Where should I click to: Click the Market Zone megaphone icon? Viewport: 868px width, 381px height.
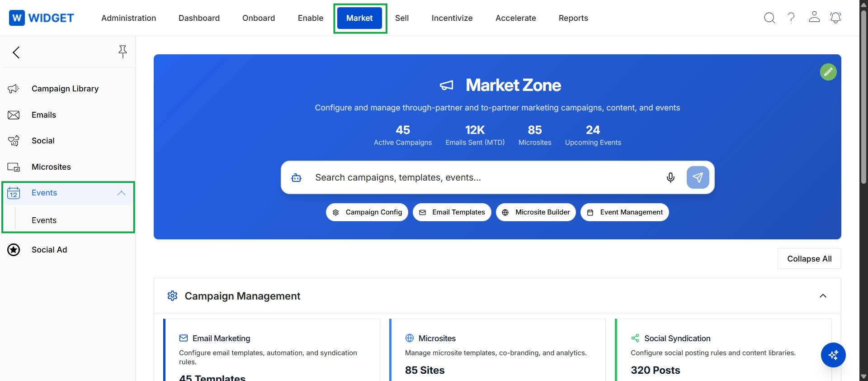pos(446,85)
